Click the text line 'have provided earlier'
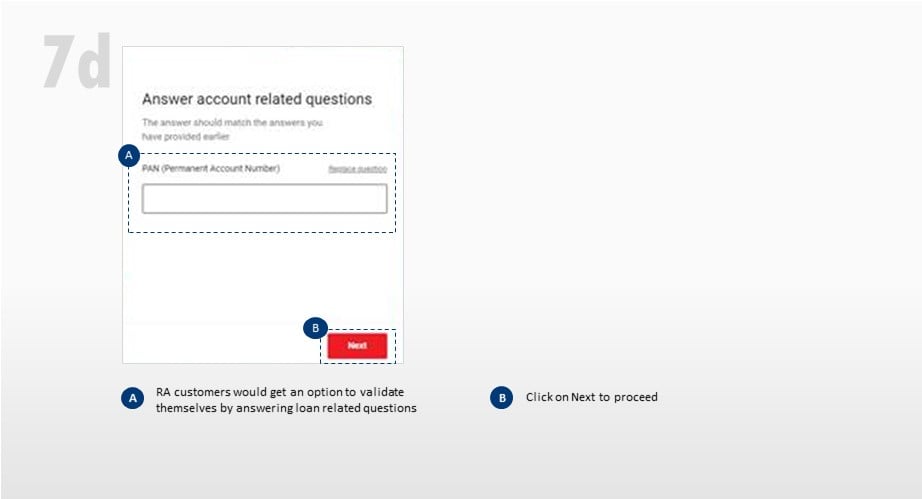Screen dimensions: 922x499 point(186,135)
